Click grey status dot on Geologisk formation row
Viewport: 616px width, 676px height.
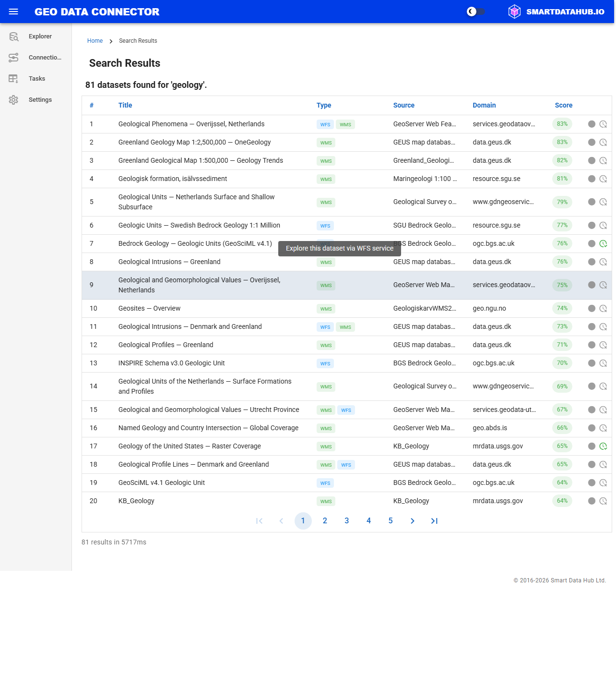point(592,179)
